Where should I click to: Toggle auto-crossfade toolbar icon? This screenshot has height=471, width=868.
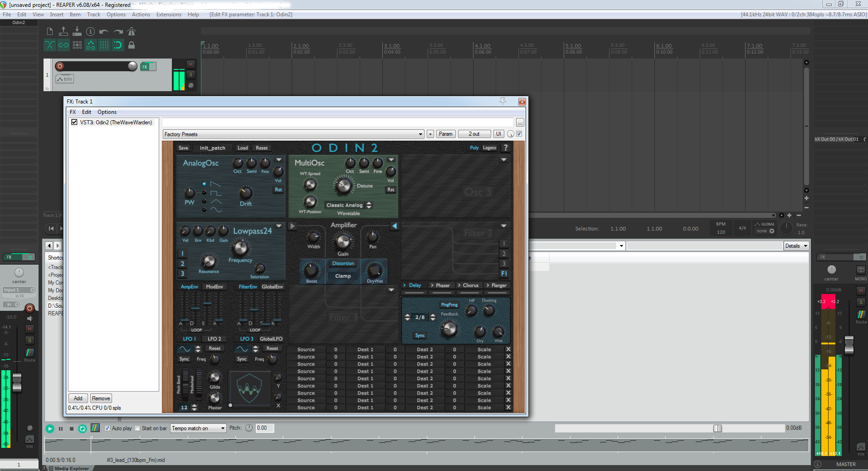tap(50, 45)
